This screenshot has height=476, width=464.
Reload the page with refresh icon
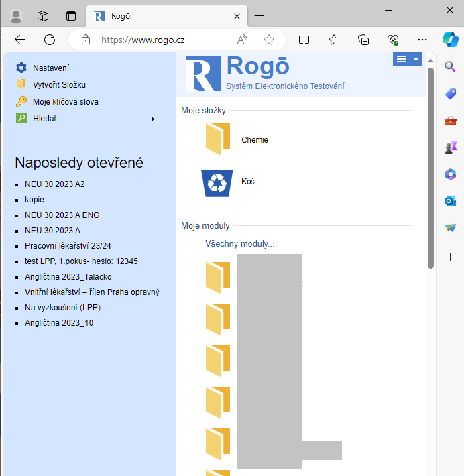coord(50,40)
